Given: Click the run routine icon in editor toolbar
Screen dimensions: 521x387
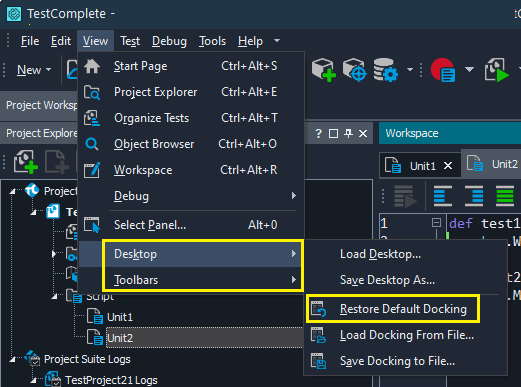Looking at the screenshot, I should [405, 196].
